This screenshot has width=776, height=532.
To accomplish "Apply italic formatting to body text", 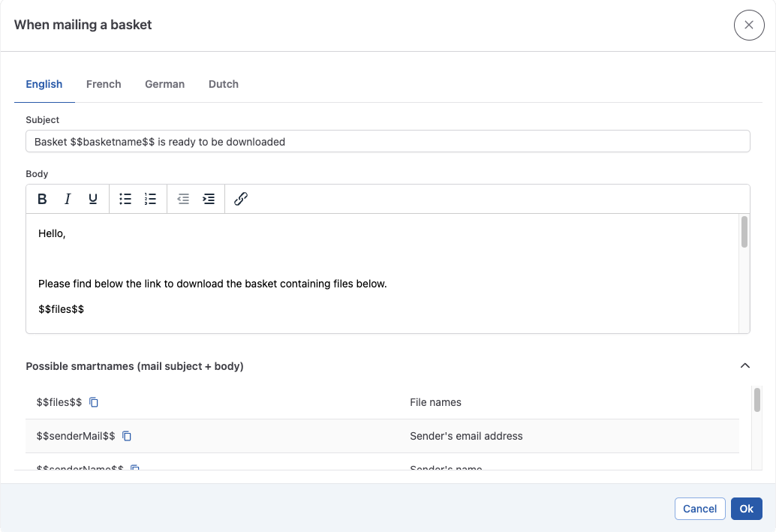I will [x=68, y=199].
